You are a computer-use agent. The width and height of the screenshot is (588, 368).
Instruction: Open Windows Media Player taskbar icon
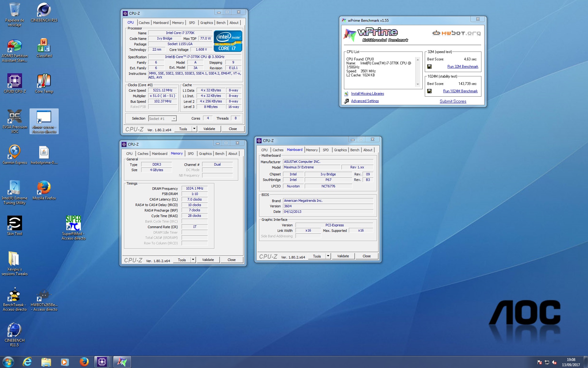coord(65,362)
